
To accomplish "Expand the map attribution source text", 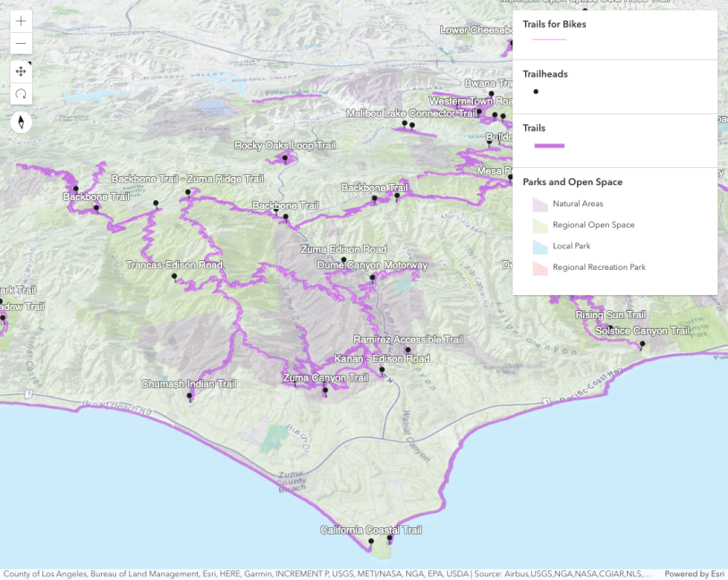I will coord(326,574).
